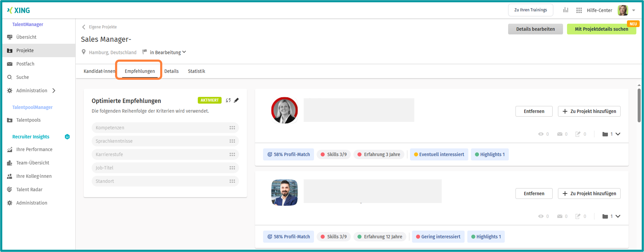Open Suche from the sidebar
Image resolution: width=644 pixels, height=252 pixels.
click(23, 77)
